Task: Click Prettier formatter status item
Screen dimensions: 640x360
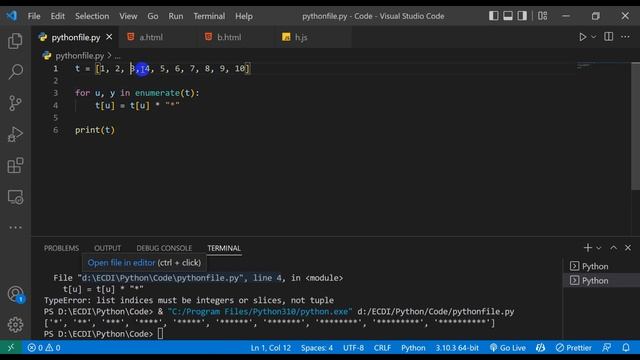Action: 573,348
